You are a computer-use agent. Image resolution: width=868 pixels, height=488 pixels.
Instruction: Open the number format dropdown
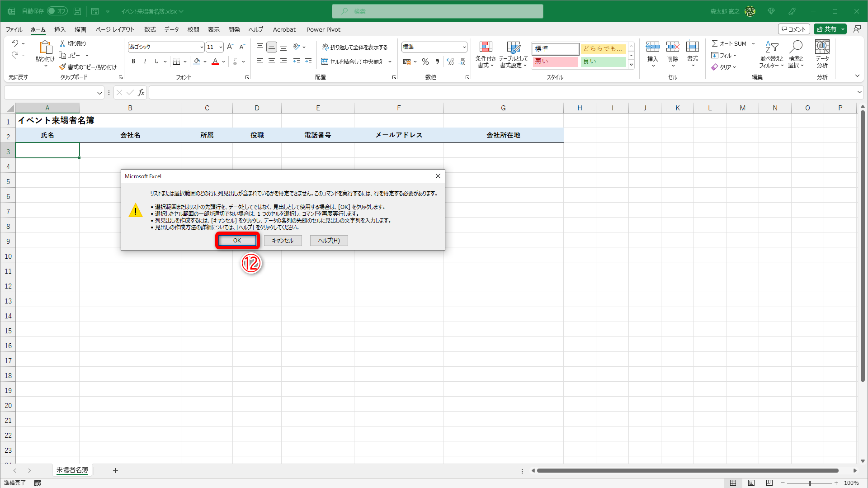[464, 47]
